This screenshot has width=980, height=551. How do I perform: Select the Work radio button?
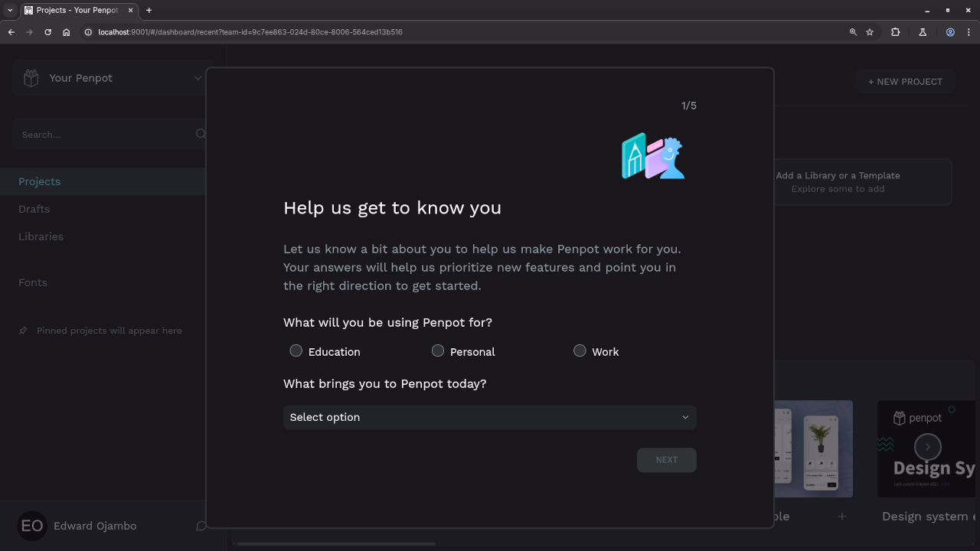580,350
